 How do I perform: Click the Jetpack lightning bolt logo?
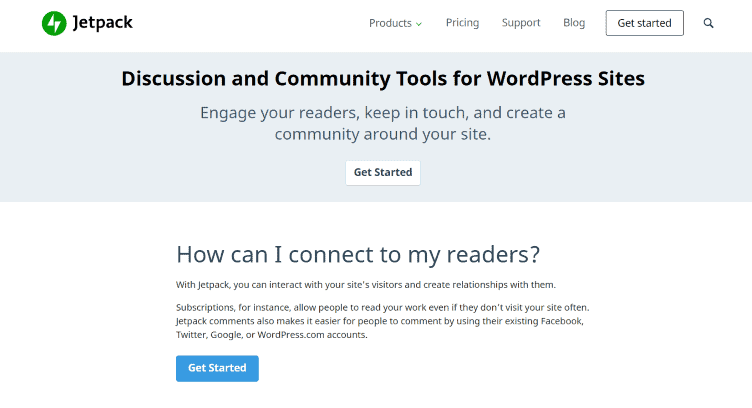(54, 23)
